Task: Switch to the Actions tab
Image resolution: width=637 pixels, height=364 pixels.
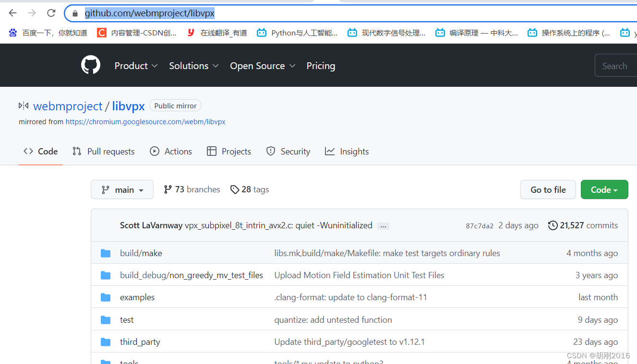Action: pos(171,151)
